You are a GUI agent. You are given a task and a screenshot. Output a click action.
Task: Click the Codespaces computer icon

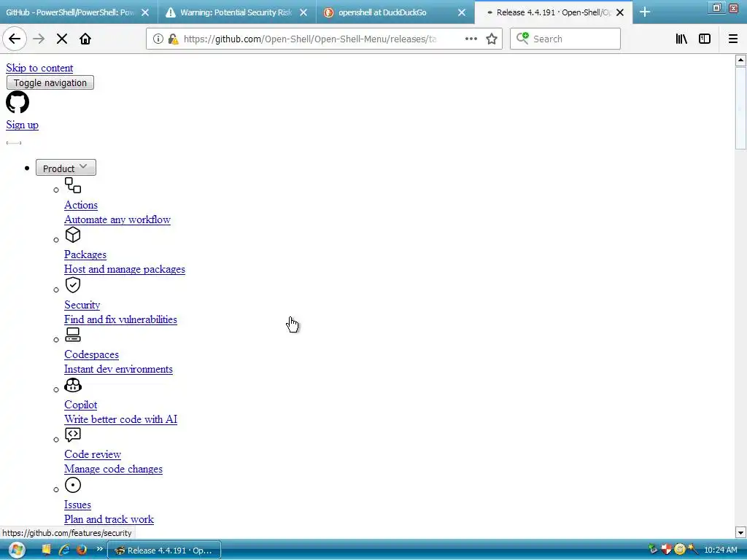[x=73, y=335]
